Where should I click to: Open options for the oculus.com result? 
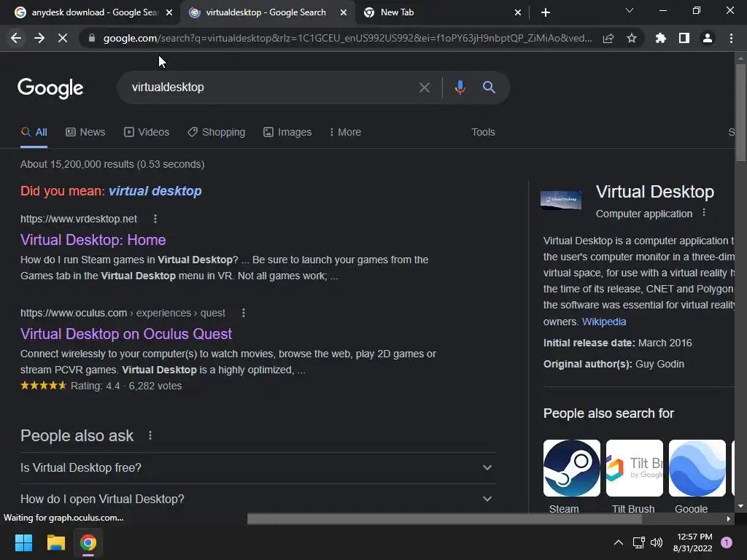[244, 313]
